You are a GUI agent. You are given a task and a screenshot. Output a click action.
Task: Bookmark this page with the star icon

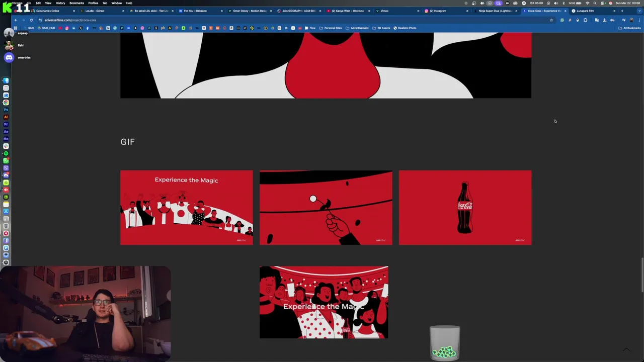pyautogui.click(x=551, y=20)
